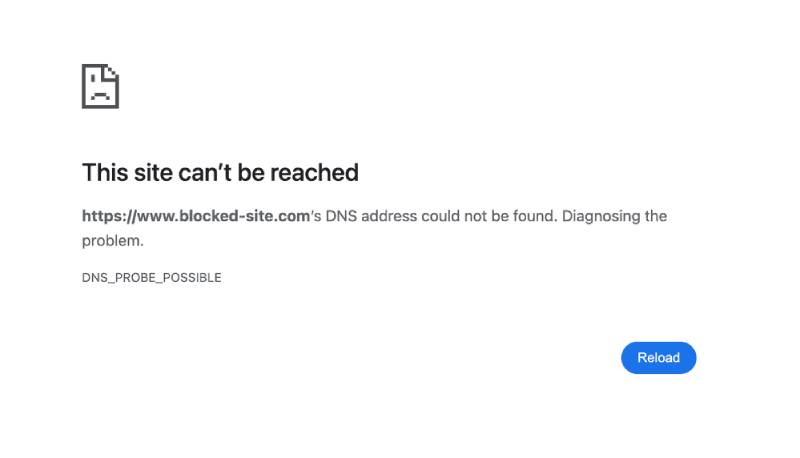The height and width of the screenshot is (458, 800).
Task: Click the word "address" in the error message
Action: tap(376, 216)
